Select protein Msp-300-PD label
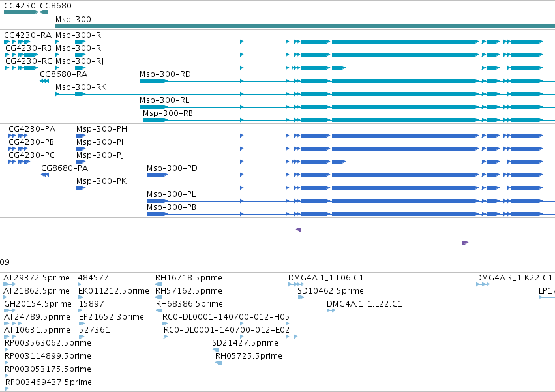 point(172,168)
